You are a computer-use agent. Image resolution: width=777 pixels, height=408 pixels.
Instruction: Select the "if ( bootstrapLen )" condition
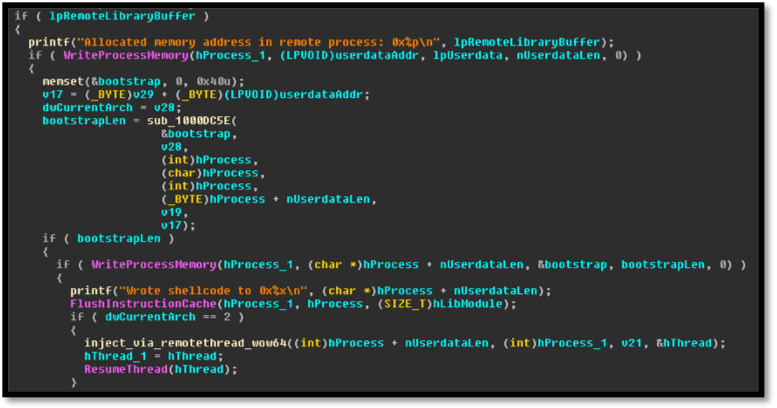[x=109, y=238]
